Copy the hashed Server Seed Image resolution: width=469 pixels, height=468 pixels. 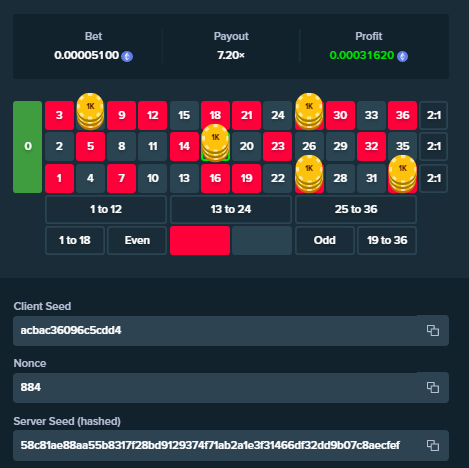433,445
